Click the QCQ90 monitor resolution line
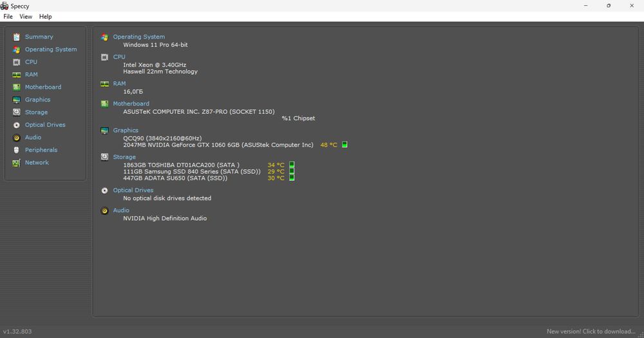644x338 pixels. pyautogui.click(x=162, y=138)
